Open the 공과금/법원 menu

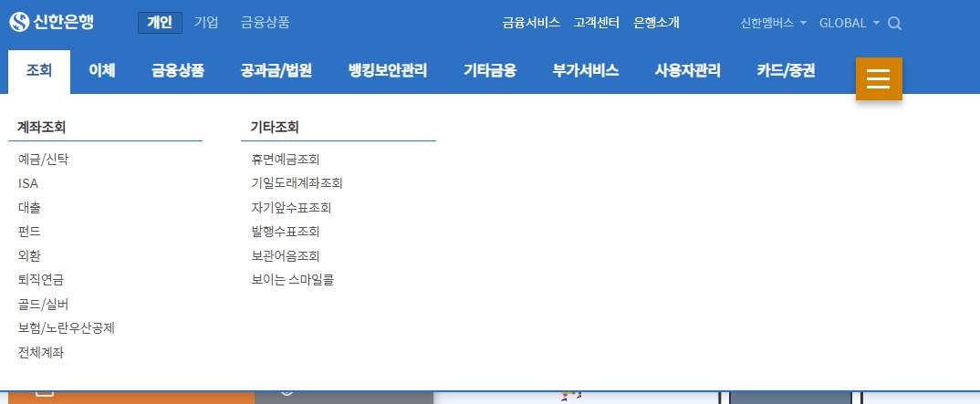(276, 71)
